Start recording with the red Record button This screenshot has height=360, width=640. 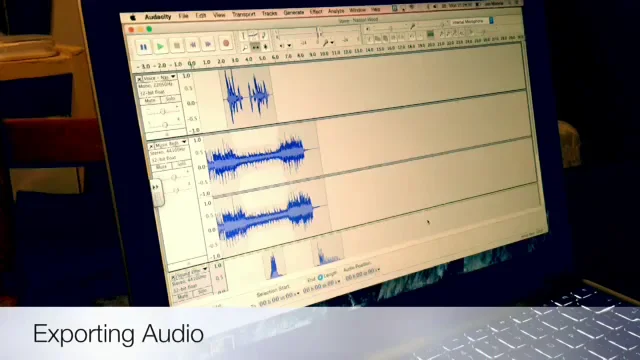[225, 43]
